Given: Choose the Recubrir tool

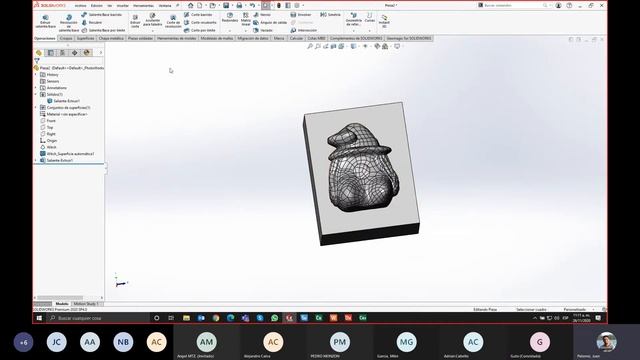Looking at the screenshot, I should point(92,22).
